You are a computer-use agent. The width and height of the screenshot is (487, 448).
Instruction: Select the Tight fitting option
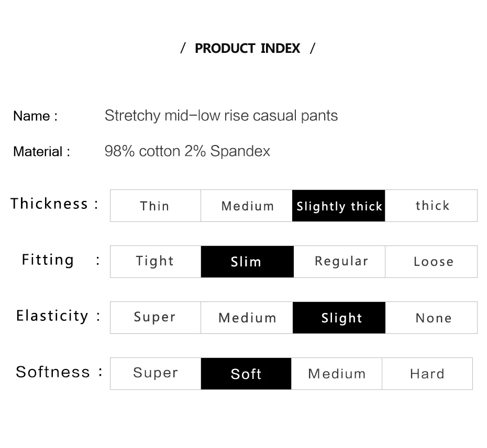(x=156, y=261)
